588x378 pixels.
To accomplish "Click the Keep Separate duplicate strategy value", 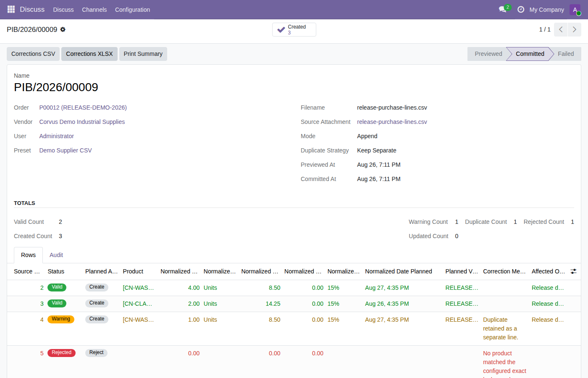I will 377,150.
